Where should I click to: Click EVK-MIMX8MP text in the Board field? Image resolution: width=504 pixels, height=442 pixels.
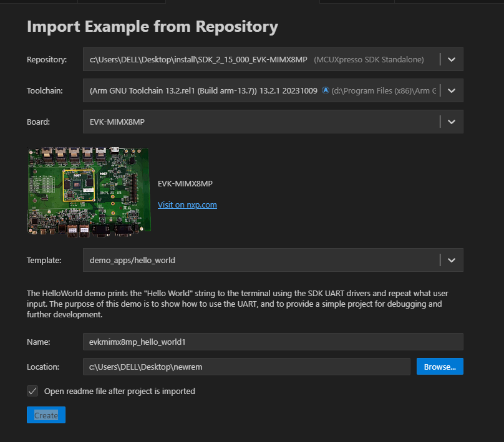[116, 122]
